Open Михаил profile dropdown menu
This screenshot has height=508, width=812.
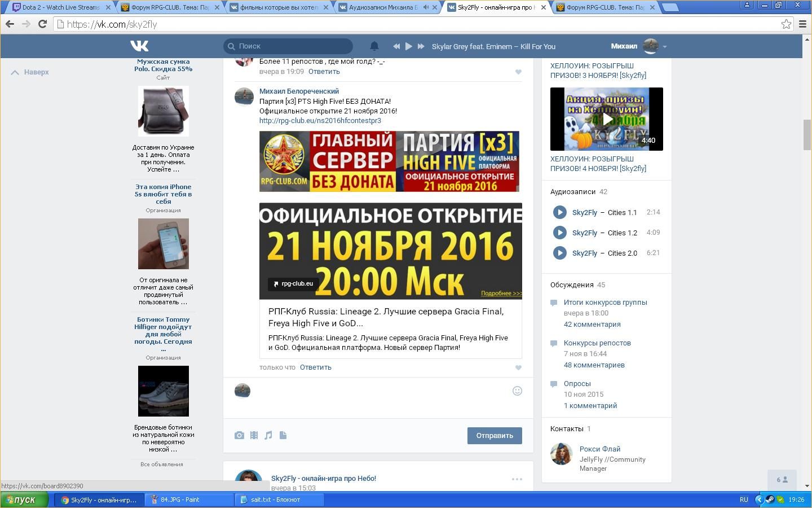click(639, 46)
